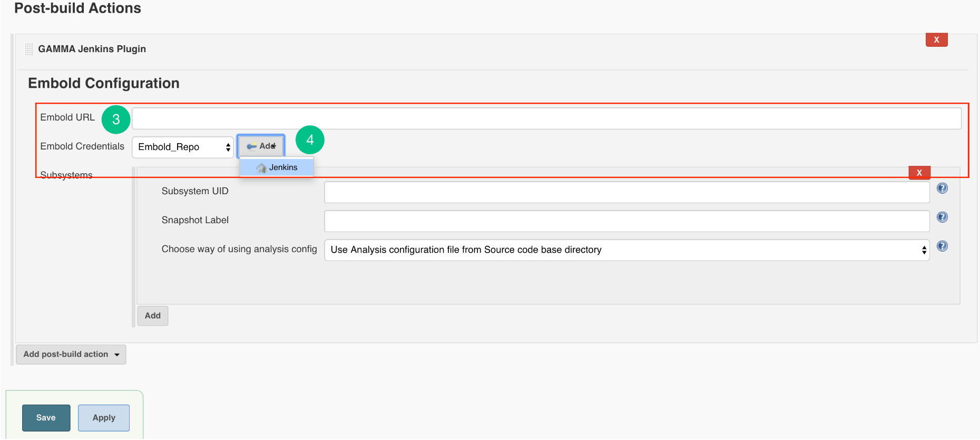
Task: Click the Post-build Actions heading
Action: pos(77,8)
